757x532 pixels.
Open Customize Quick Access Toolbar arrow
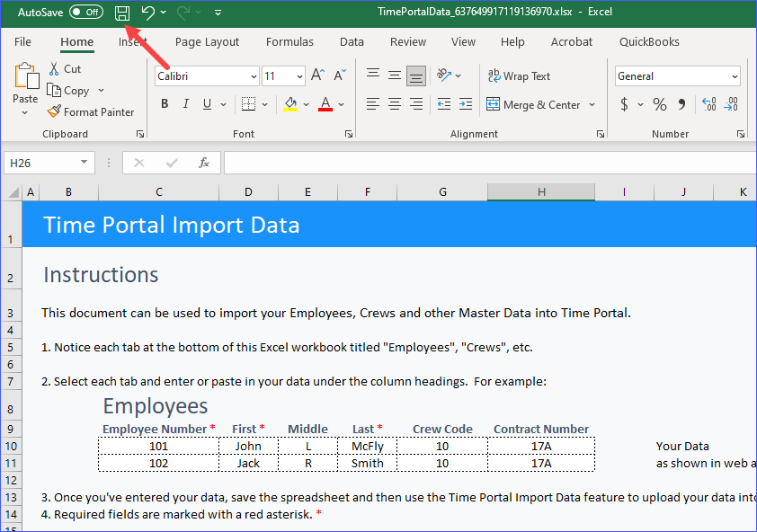coord(218,13)
